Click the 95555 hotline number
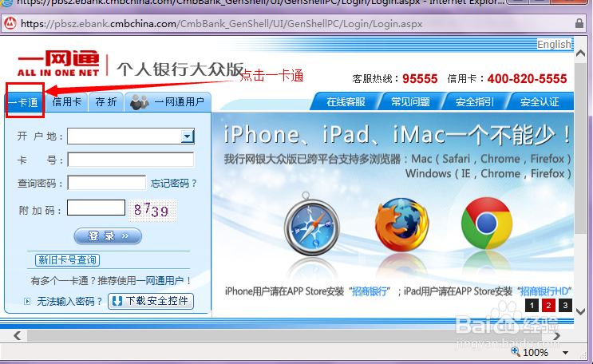Viewport: 593px width, 364px height. [x=420, y=79]
